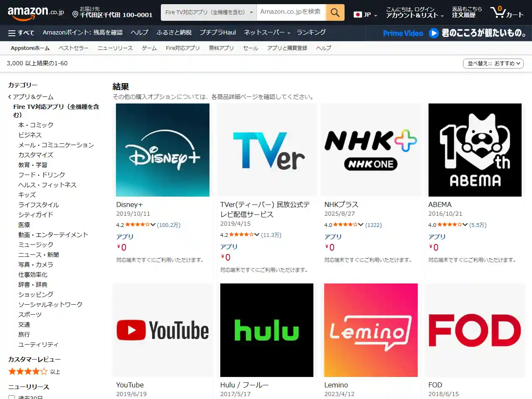The width and height of the screenshot is (532, 399).
Task: Open the FOD app thumbnail
Action: 475,330
